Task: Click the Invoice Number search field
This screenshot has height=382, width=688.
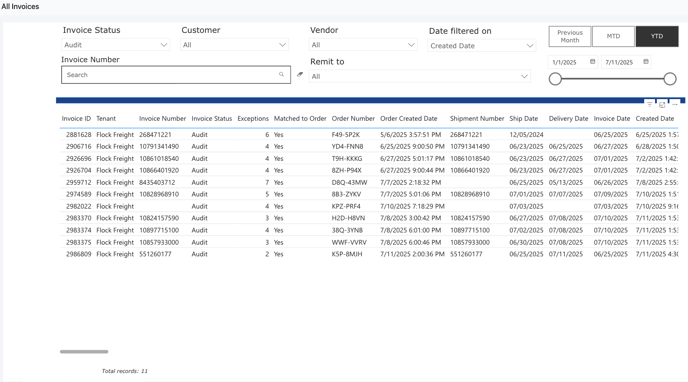Action: (176, 75)
